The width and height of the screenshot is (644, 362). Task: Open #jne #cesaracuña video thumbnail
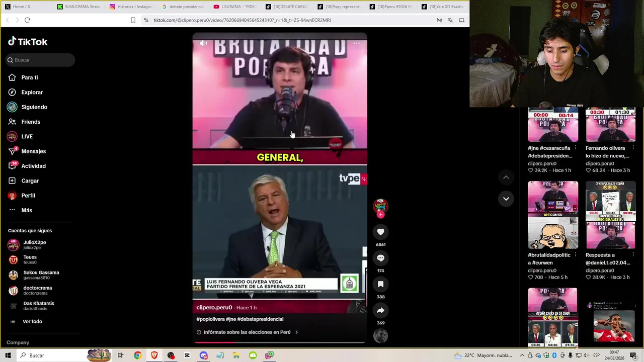pyautogui.click(x=553, y=124)
